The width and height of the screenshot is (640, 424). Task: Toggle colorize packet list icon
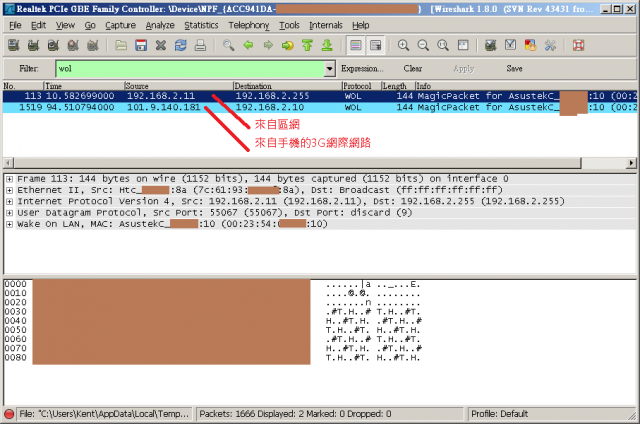tap(356, 45)
